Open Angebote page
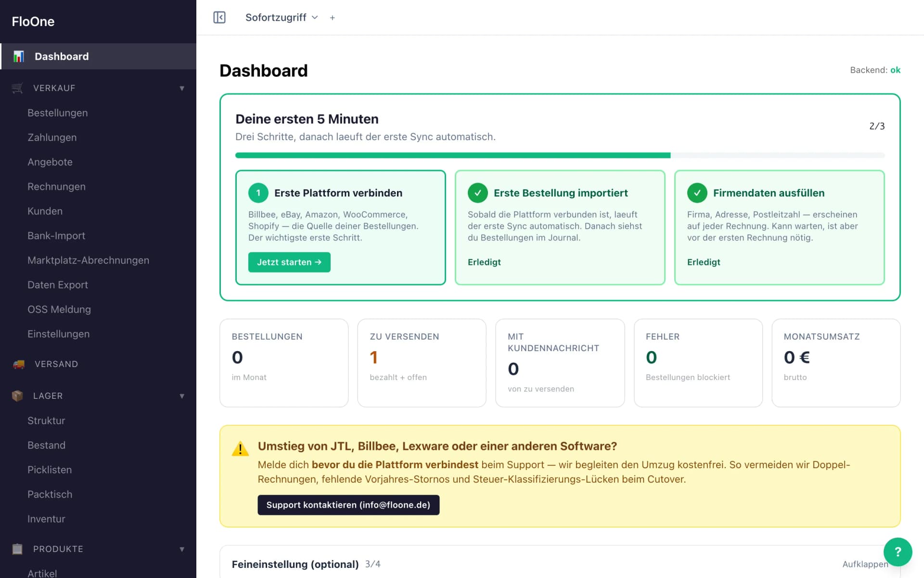The width and height of the screenshot is (924, 578). pyautogui.click(x=50, y=162)
